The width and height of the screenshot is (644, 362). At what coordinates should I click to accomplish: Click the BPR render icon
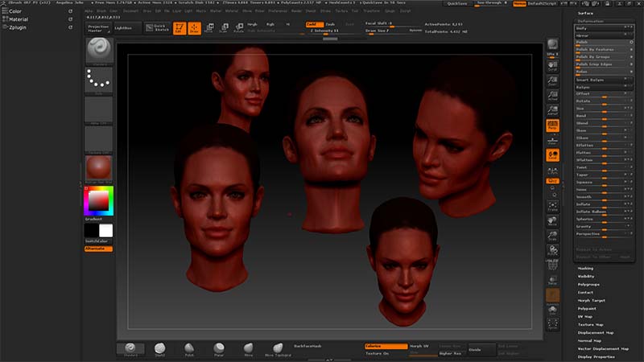point(552,44)
